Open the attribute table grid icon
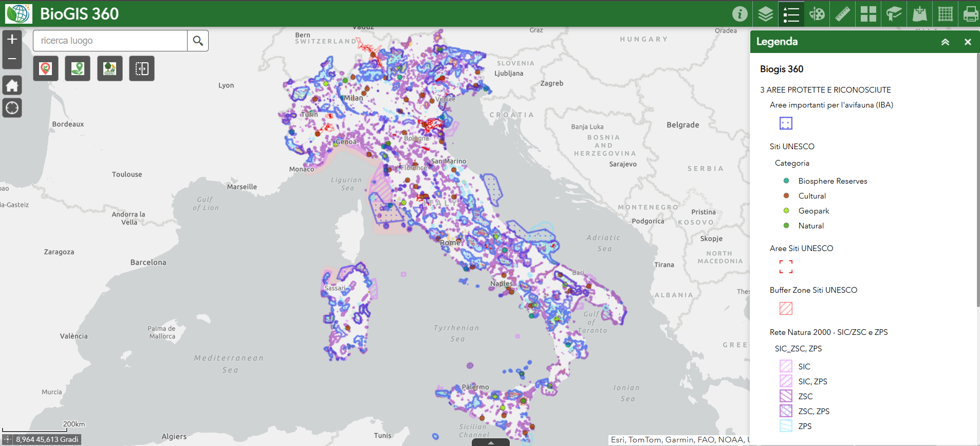 coord(945,14)
